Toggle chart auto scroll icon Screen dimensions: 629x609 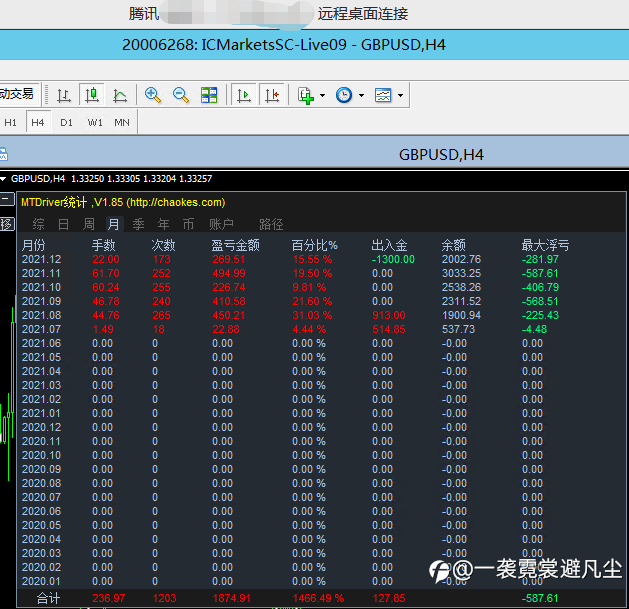(243, 95)
